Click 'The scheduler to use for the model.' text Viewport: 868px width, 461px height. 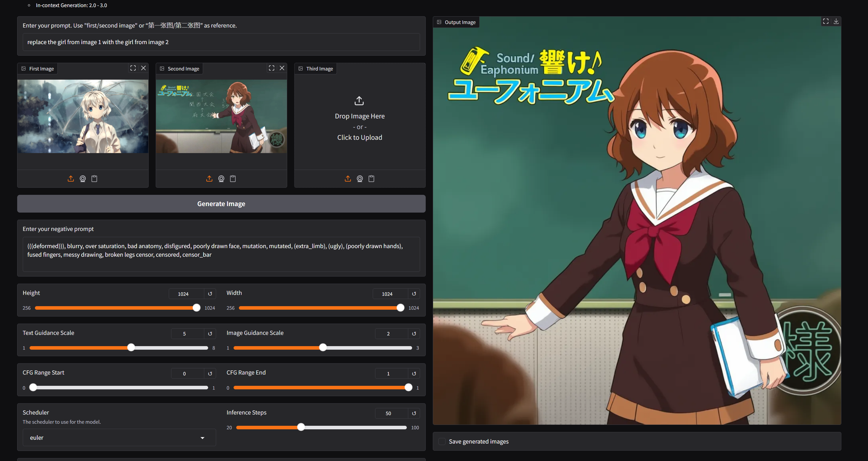(x=62, y=422)
